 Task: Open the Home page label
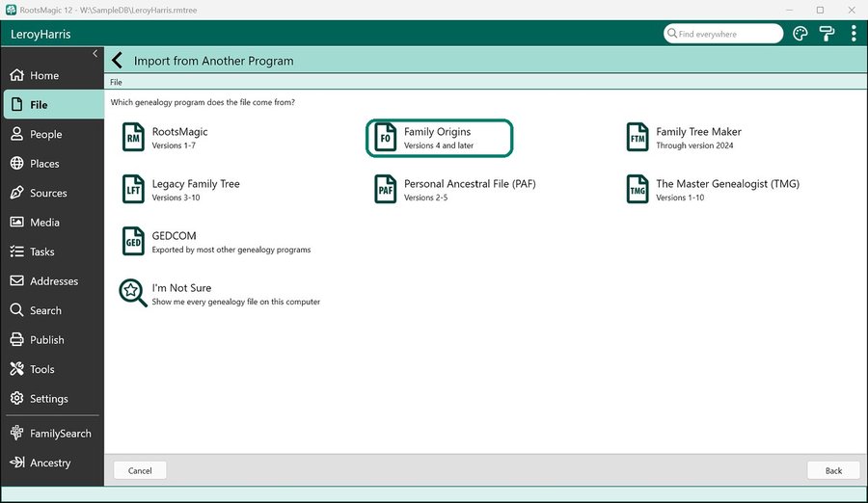point(44,75)
